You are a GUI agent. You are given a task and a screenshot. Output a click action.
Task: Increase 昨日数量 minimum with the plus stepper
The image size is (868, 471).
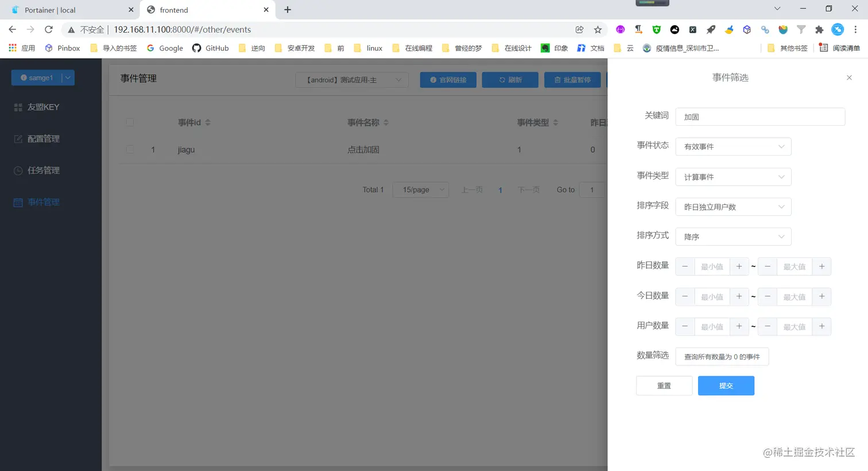(x=739, y=267)
